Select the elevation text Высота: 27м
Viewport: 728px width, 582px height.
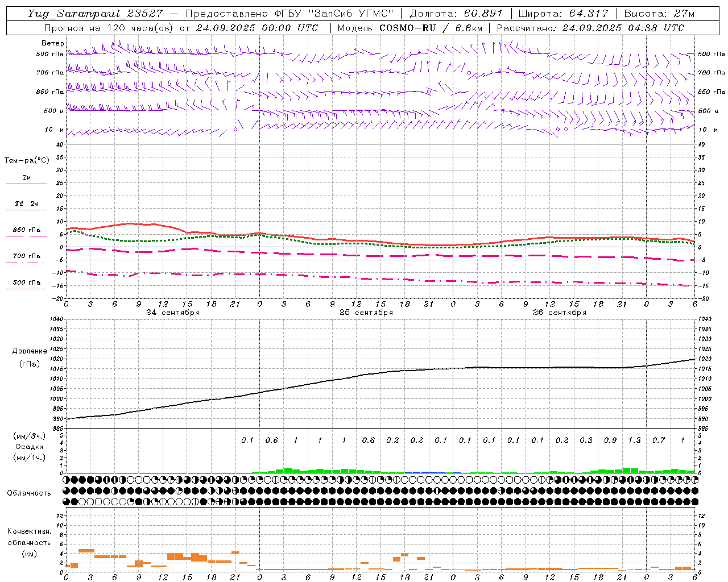[x=659, y=14]
